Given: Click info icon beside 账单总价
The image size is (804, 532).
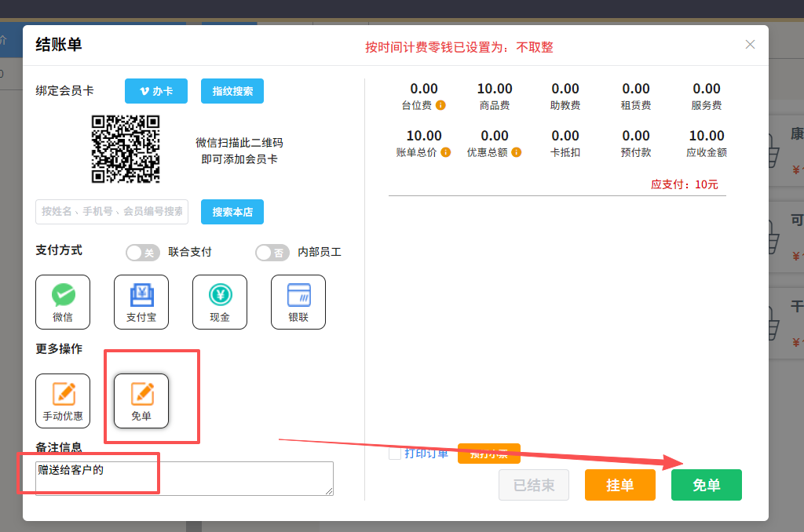Looking at the screenshot, I should pyautogui.click(x=446, y=152).
